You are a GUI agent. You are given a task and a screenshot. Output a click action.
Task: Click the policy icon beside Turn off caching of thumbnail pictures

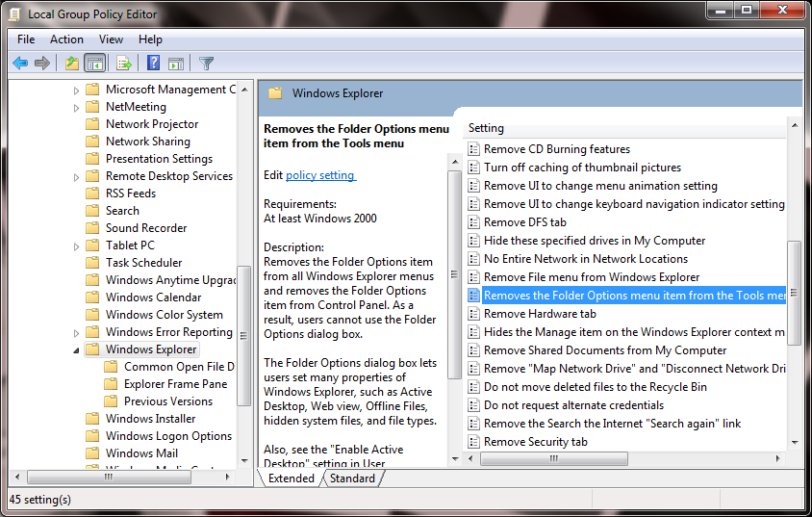pos(473,168)
